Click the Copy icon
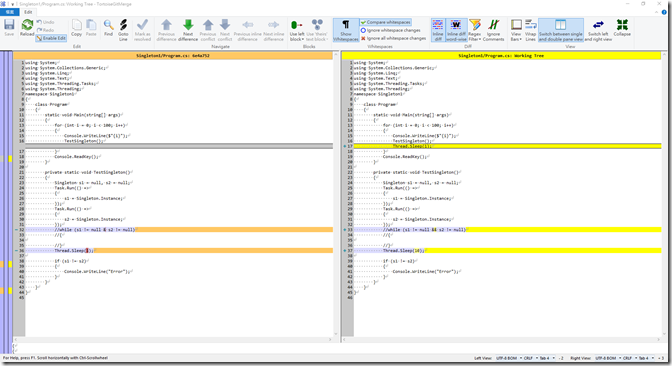The image size is (672, 366). tap(76, 28)
